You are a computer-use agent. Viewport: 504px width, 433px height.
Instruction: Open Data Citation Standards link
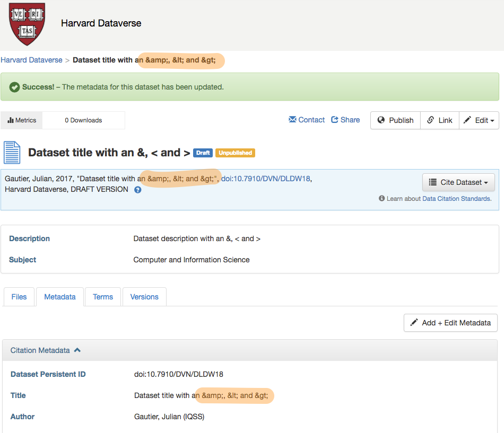457,199
